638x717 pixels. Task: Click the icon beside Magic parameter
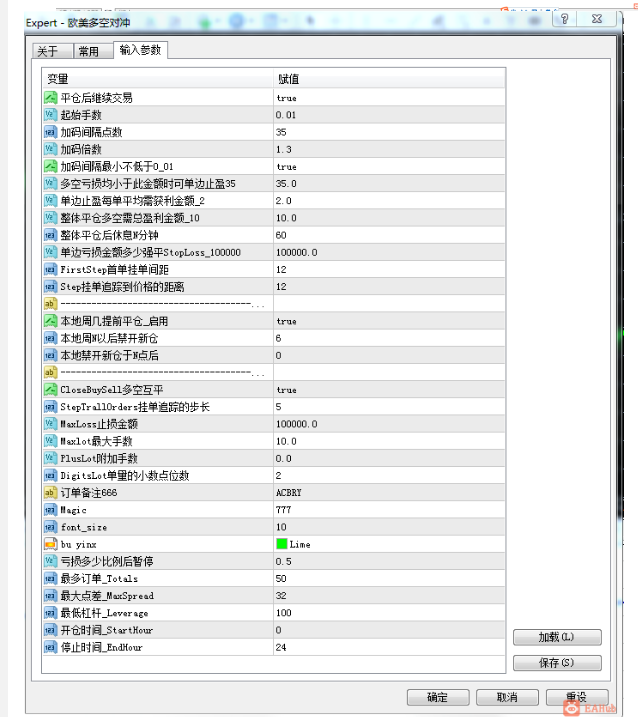click(x=50, y=510)
